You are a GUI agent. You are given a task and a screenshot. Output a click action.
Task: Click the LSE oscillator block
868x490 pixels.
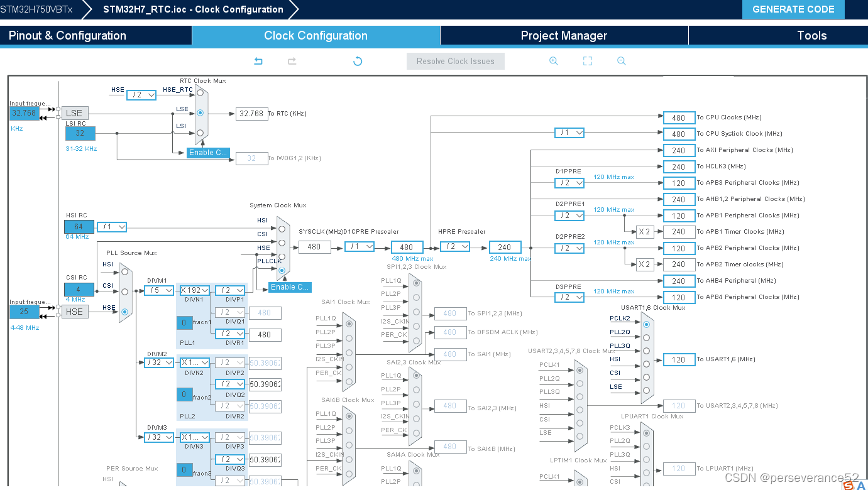pos(75,113)
